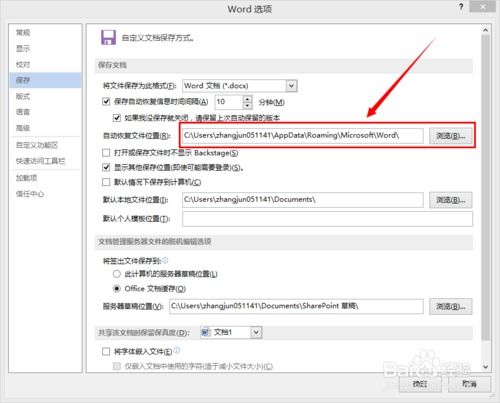Decrease autosave minutes with down spinner arrow
This screenshot has width=500, height=403.
tap(247, 105)
